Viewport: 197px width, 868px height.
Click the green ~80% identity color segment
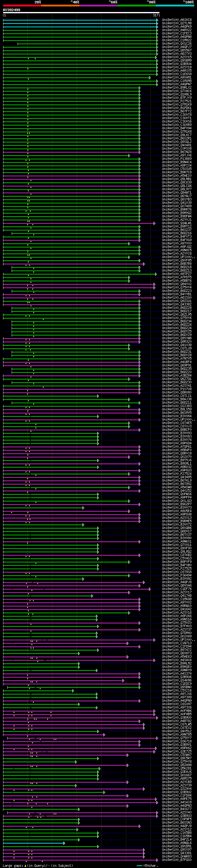pyautogui.click(x=137, y=6)
